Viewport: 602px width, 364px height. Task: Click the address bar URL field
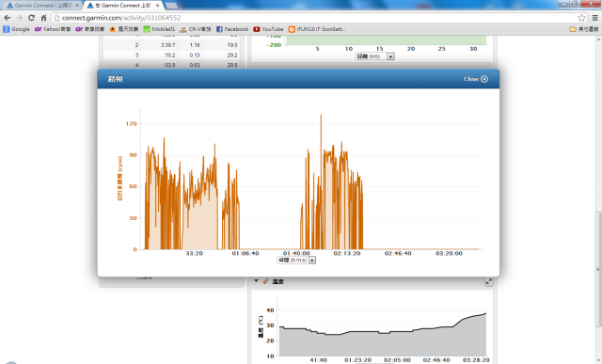point(315,18)
